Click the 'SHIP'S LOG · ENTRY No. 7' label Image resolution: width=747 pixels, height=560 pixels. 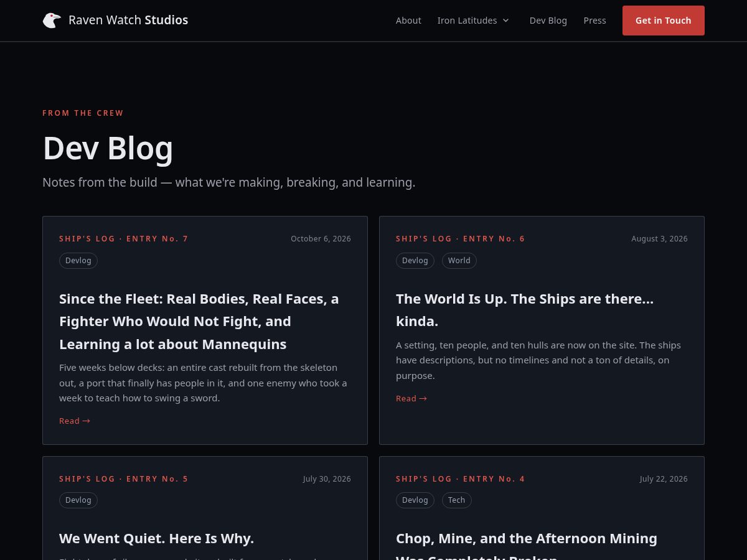(123, 239)
